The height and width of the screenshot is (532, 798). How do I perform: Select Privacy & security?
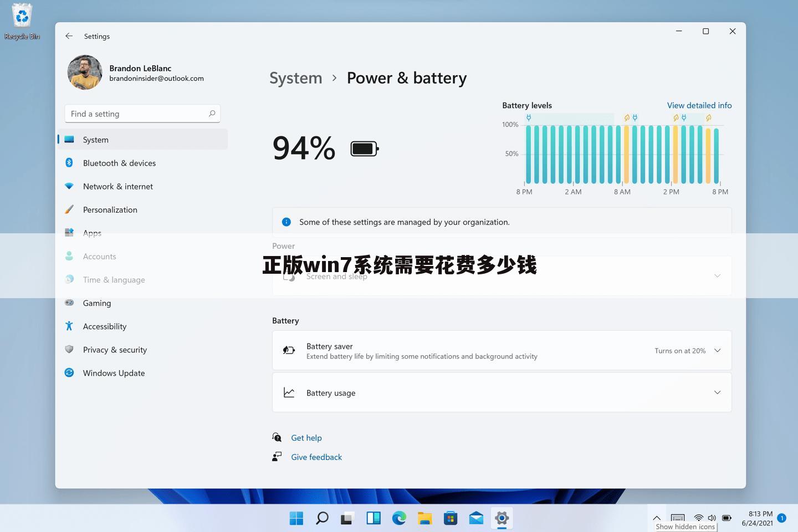tap(142, 350)
